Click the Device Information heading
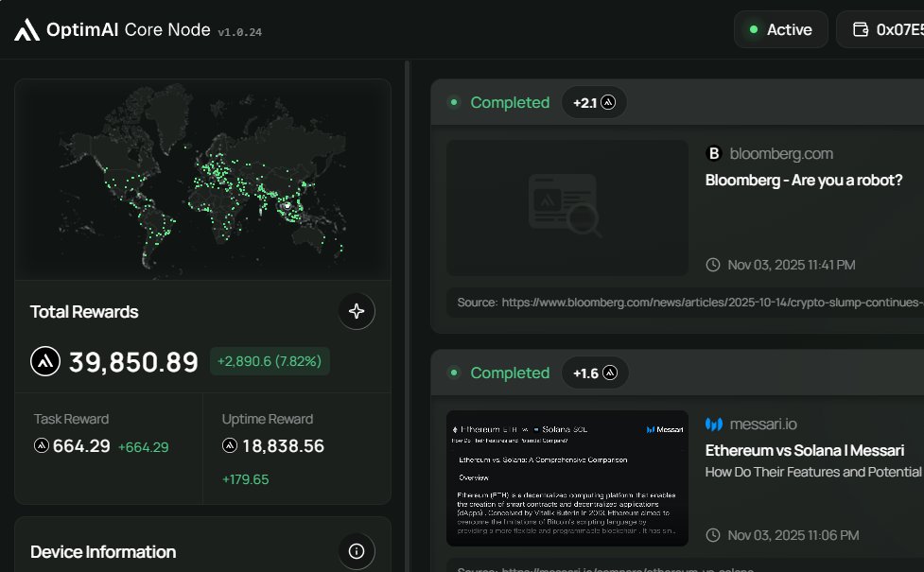The image size is (924, 572). pyautogui.click(x=103, y=552)
